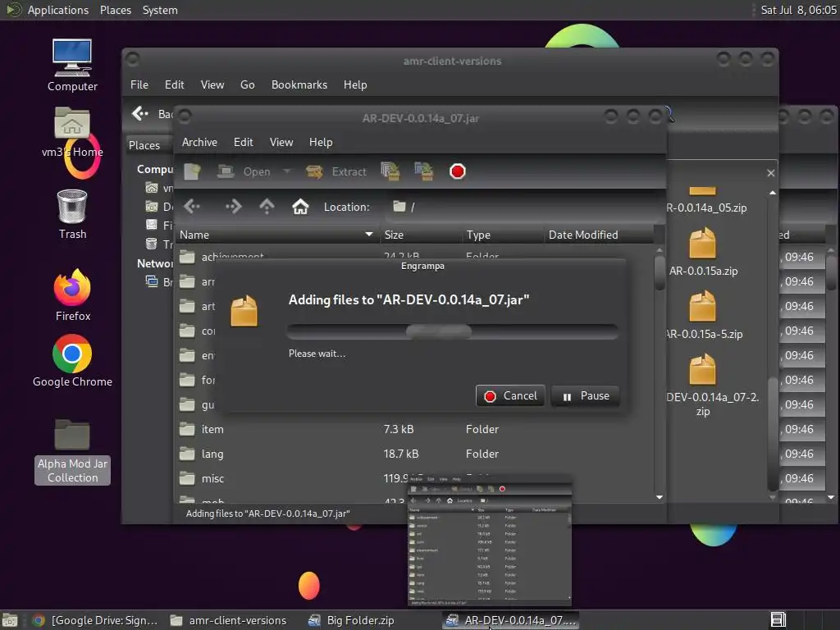The height and width of the screenshot is (630, 840).
Task: Open Bookmarks menu in amr-client-versions window
Action: tap(299, 84)
